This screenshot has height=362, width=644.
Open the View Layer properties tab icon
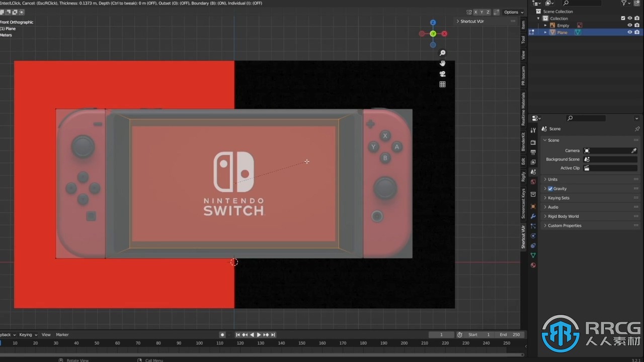533,162
